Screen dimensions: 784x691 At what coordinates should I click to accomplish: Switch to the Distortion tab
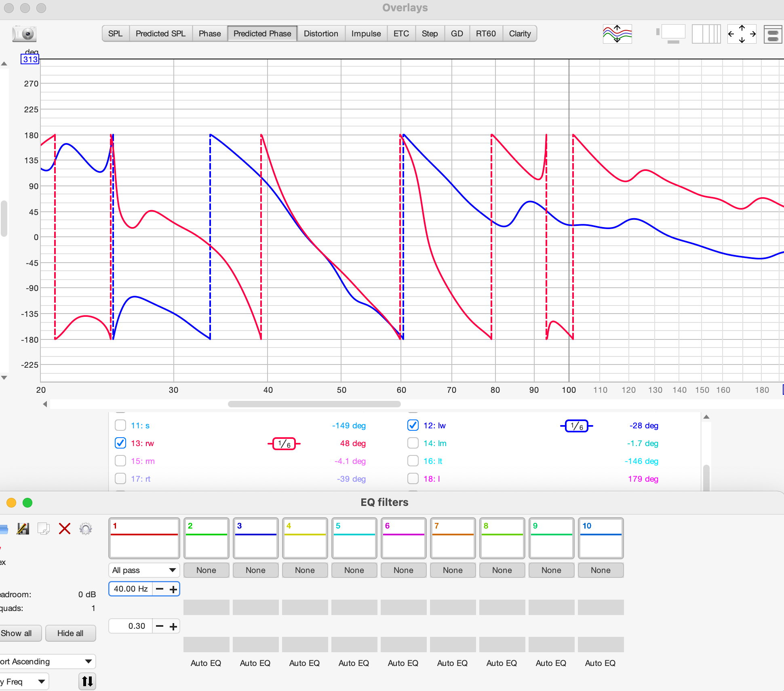coord(321,34)
